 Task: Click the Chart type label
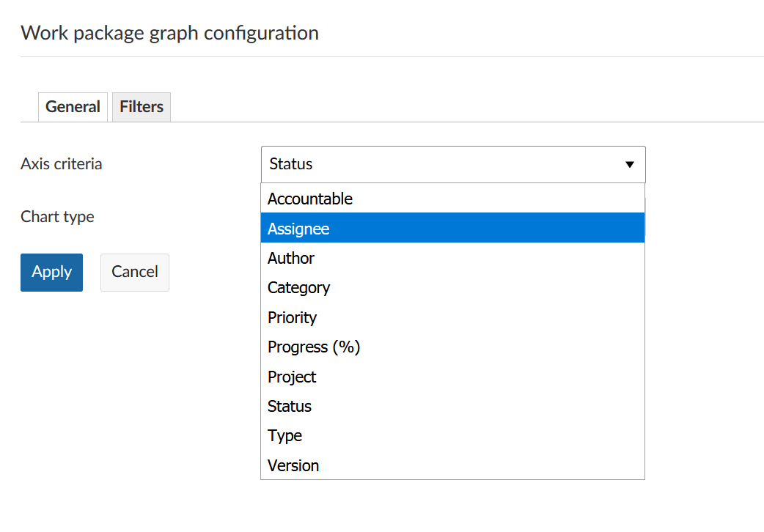coord(57,217)
